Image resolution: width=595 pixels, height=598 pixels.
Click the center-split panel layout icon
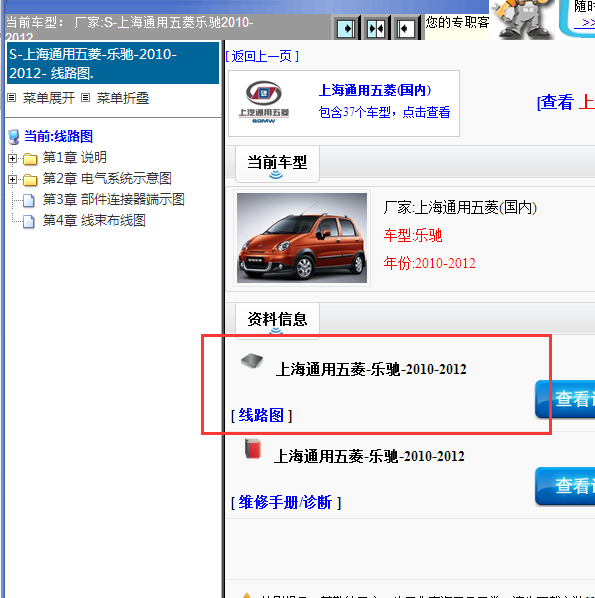pyautogui.click(x=376, y=28)
